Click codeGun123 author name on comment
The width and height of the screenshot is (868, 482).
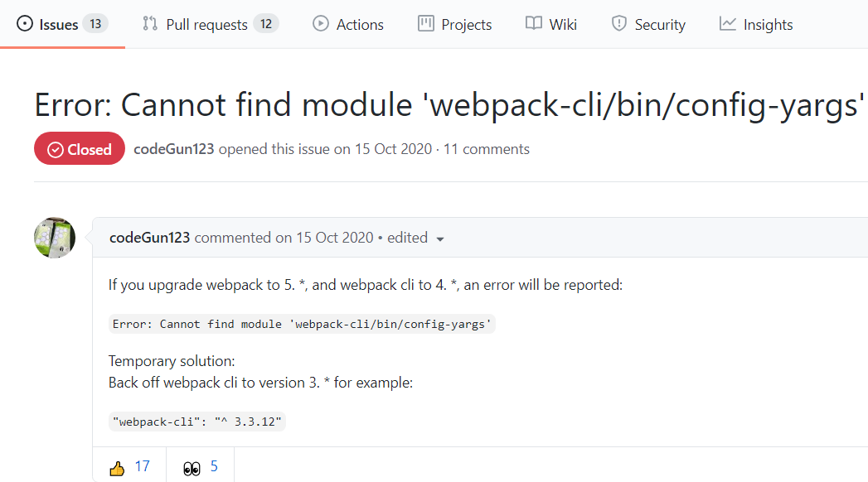coord(149,238)
